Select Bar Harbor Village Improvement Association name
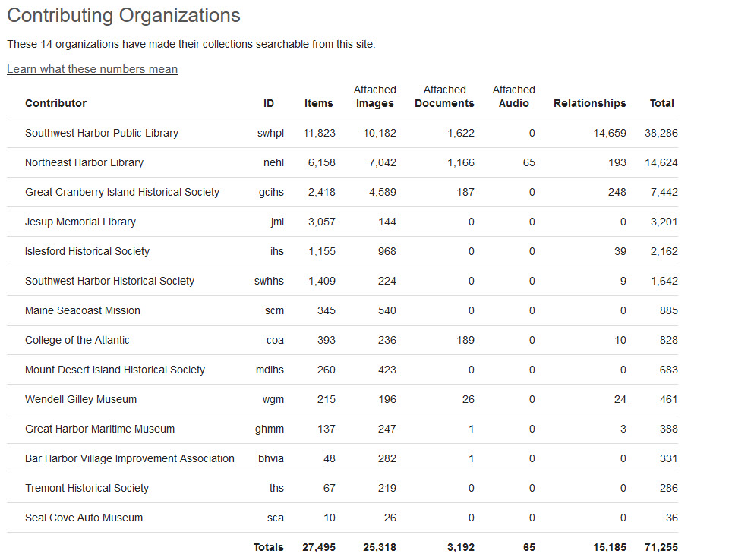Screen dimensions: 732x560 [x=130, y=458]
